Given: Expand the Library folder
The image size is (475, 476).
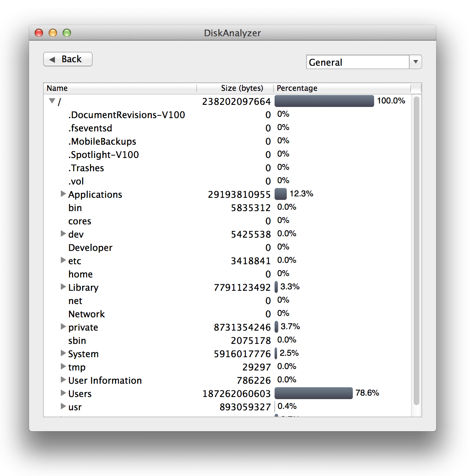Looking at the screenshot, I should (63, 287).
